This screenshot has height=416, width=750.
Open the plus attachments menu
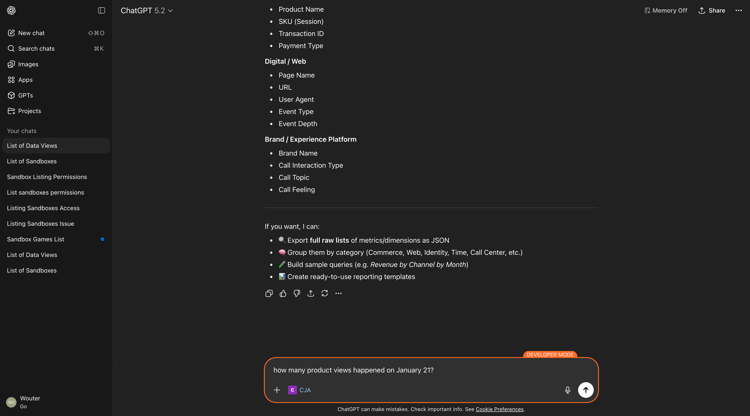(x=276, y=390)
